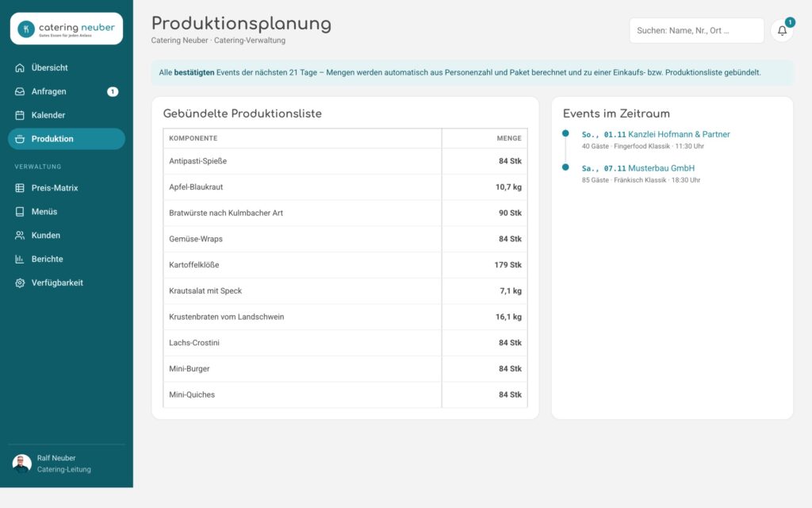This screenshot has width=812, height=508.
Task: Go to the Kunden page
Action: coord(67,235)
